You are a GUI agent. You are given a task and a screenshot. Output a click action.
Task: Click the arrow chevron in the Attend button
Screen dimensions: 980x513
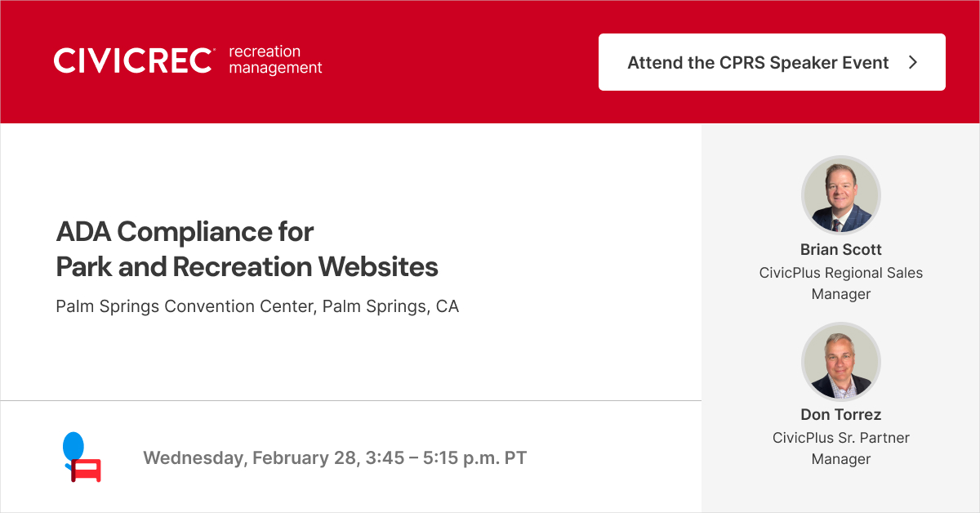pos(913,62)
